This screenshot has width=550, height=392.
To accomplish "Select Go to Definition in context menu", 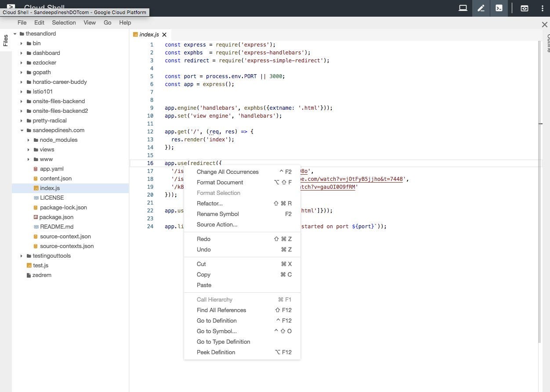I will point(217,320).
